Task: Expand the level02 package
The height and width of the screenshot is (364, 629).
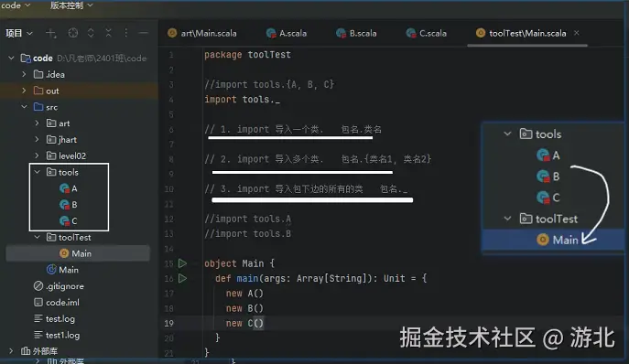Action: pyautogui.click(x=37, y=155)
